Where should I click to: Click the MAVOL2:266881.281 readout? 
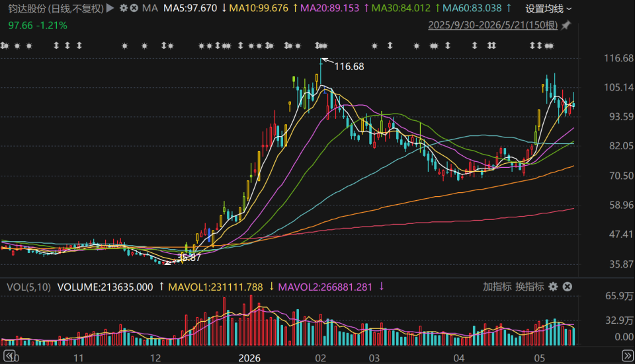325,287
